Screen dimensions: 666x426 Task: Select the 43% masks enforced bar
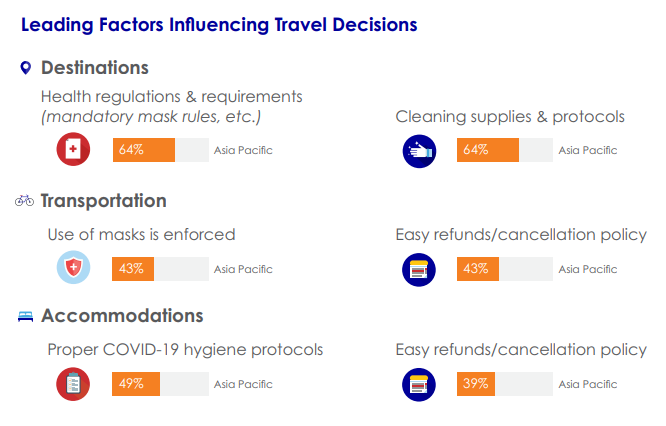click(160, 269)
